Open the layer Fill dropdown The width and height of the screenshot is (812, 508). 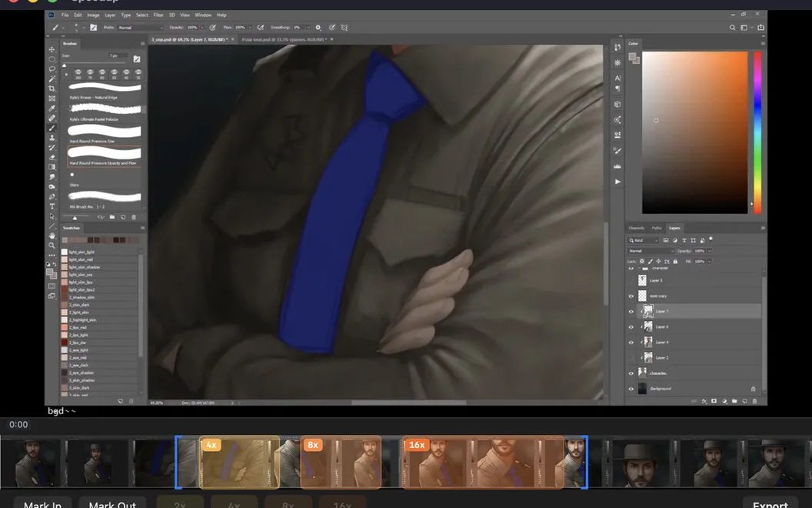pos(709,261)
